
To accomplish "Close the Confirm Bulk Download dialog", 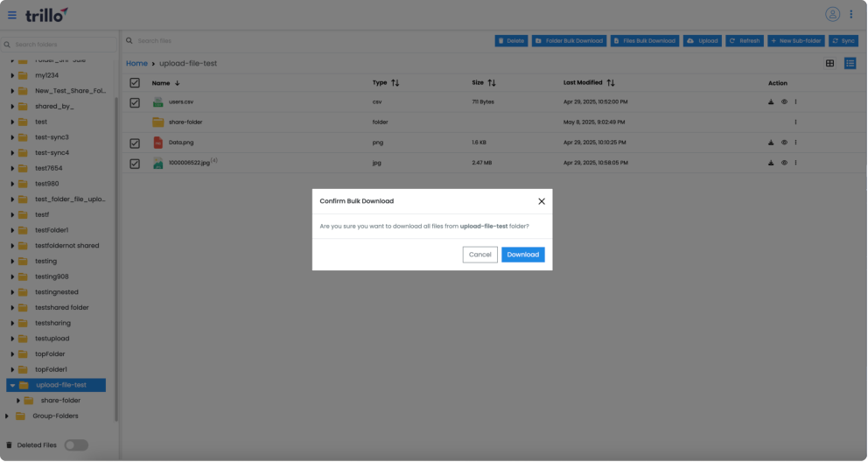I will click(x=542, y=201).
